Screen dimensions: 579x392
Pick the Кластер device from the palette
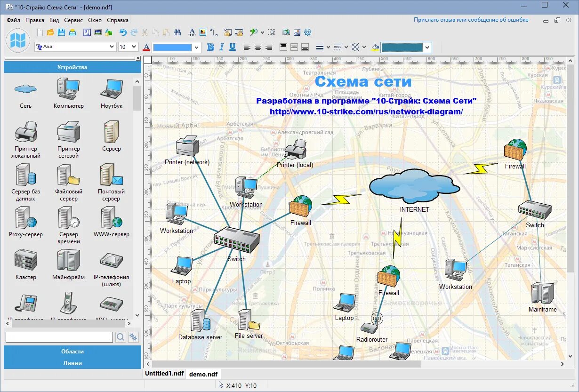pyautogui.click(x=25, y=264)
